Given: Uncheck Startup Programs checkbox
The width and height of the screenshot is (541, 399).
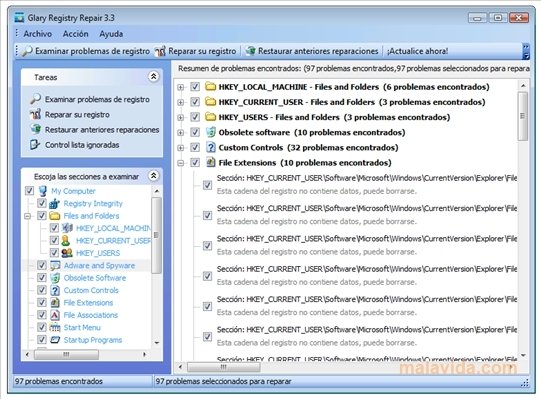Looking at the screenshot, I should pos(42,340).
